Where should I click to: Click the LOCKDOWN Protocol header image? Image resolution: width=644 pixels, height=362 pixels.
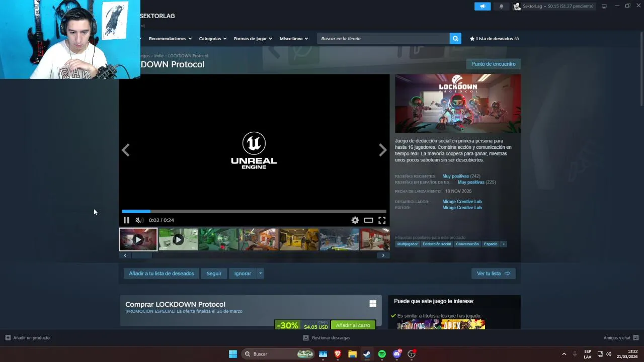pyautogui.click(x=458, y=104)
